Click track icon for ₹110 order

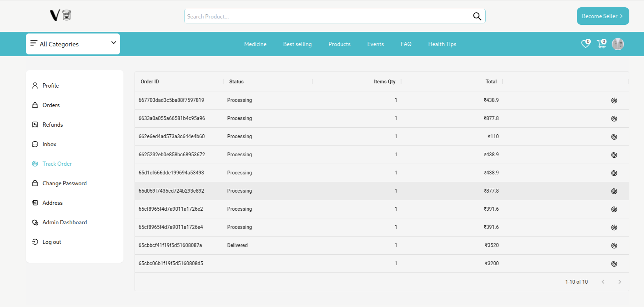pos(614,137)
